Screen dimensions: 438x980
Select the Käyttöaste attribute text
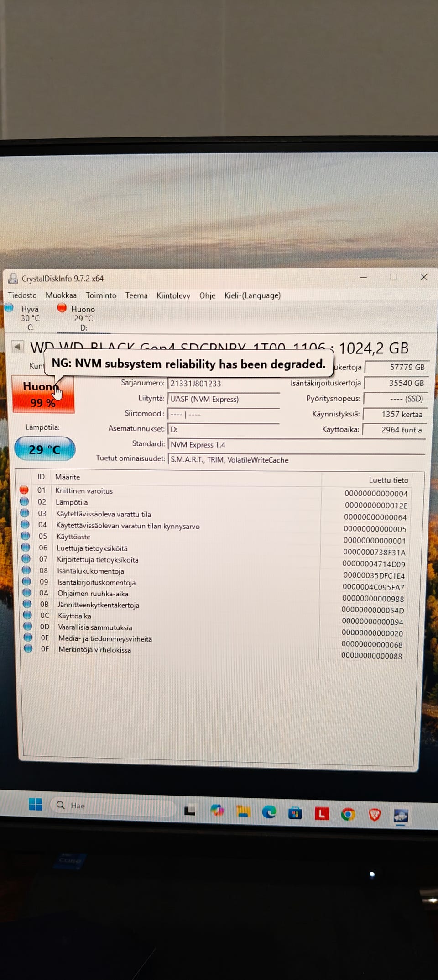[73, 537]
